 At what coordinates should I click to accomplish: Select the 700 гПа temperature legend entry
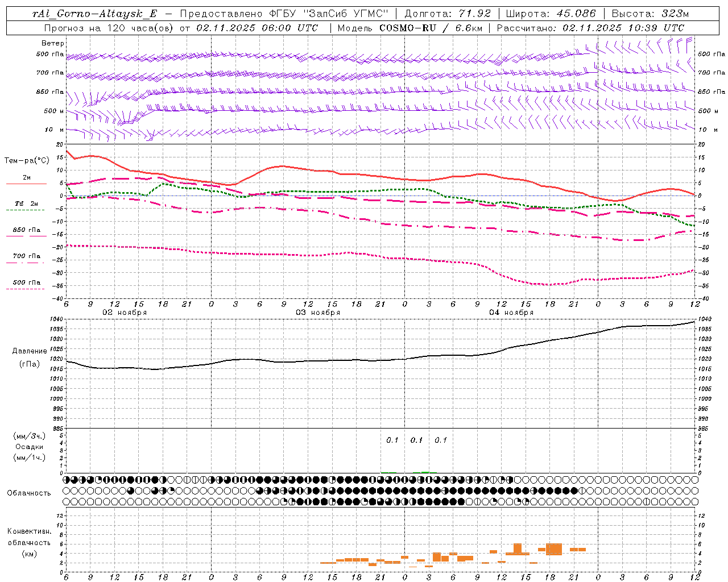(27, 256)
